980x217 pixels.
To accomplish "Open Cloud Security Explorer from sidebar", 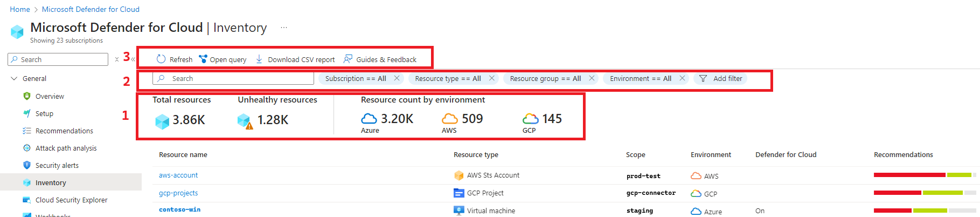I will tap(71, 200).
